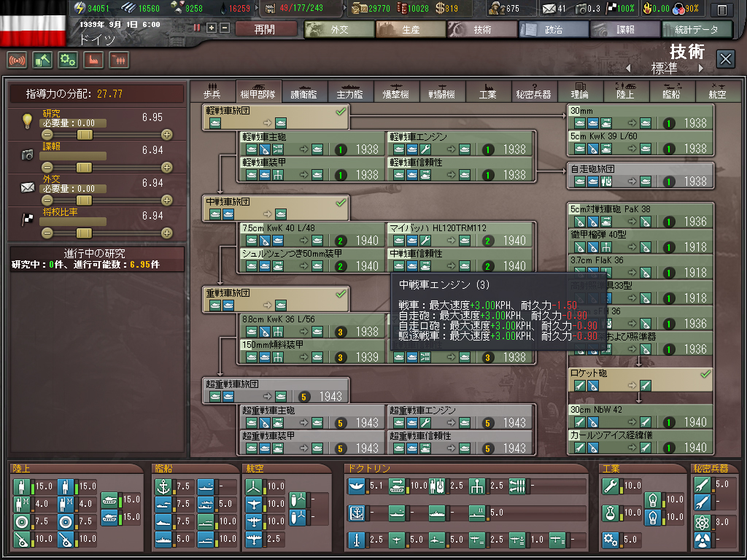747x560 pixels.
Task: Click the 研究 leadership slider handle
Action: [x=85, y=134]
